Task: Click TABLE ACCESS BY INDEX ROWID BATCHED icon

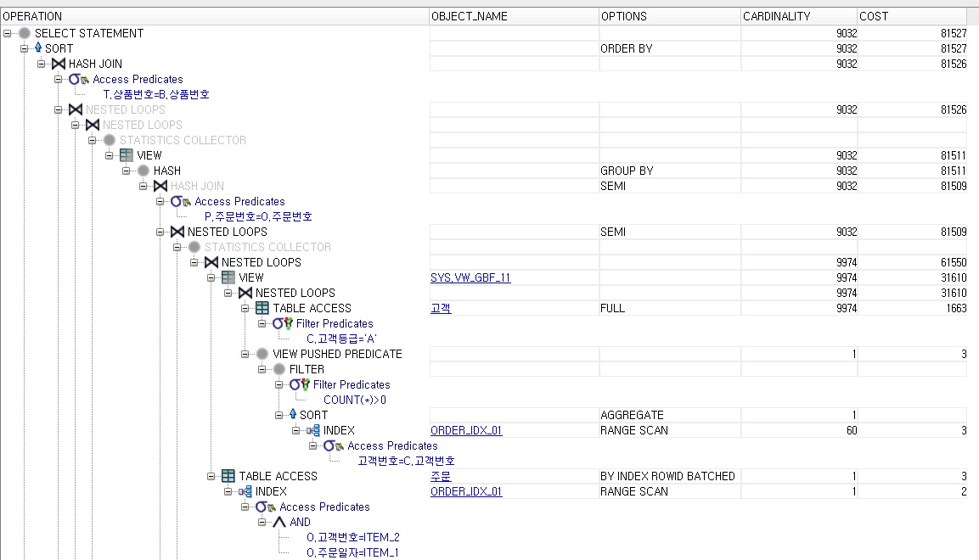Action: [228, 476]
